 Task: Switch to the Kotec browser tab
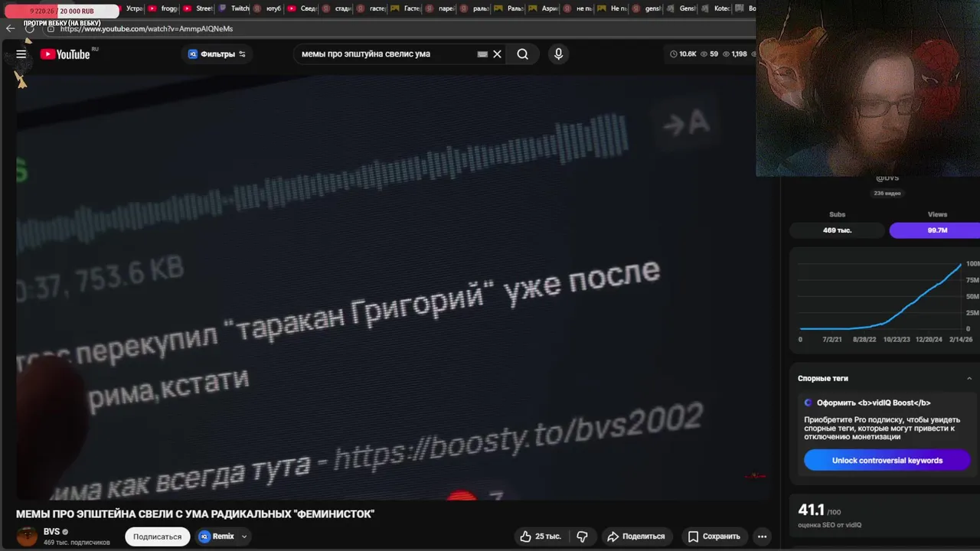coord(716,8)
